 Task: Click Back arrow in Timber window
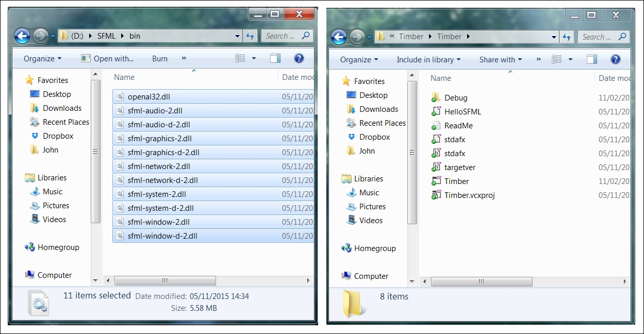click(339, 37)
